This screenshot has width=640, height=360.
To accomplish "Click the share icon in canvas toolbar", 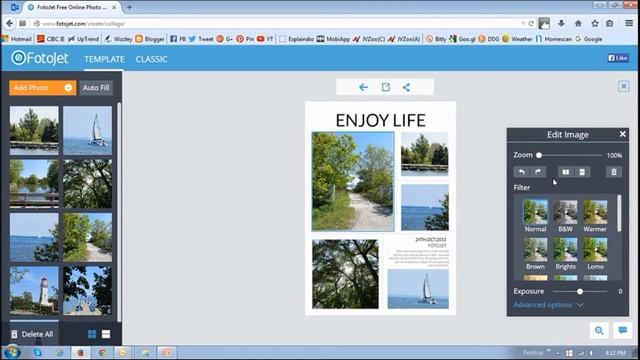I will pos(407,87).
